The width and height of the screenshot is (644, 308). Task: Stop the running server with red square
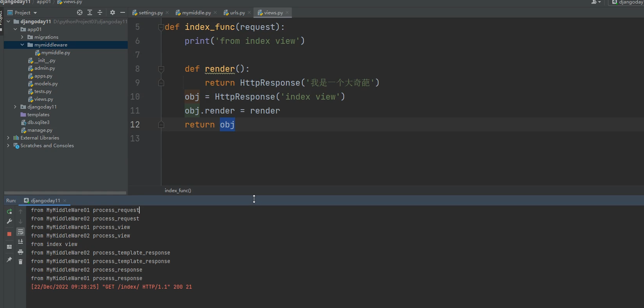(9, 234)
